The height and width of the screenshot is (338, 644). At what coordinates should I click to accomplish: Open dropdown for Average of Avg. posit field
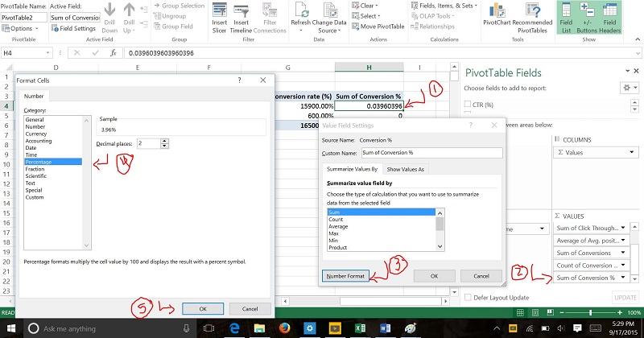(623, 241)
